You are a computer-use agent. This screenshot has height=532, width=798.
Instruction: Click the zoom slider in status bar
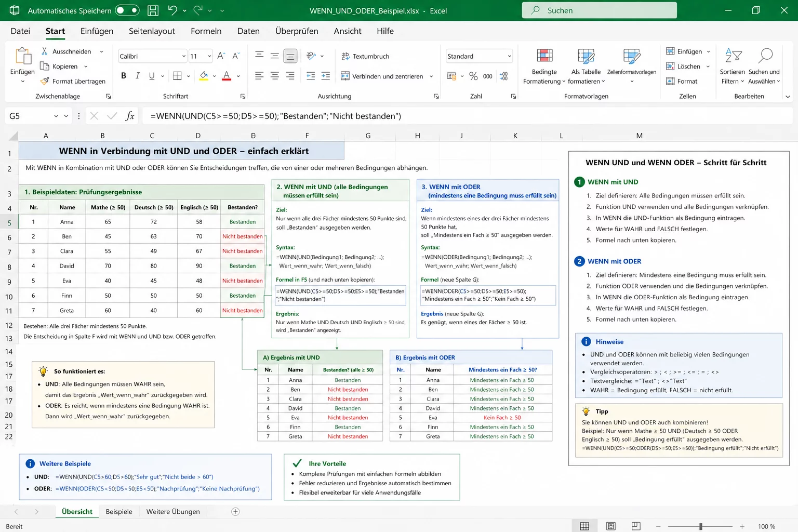pos(701,526)
